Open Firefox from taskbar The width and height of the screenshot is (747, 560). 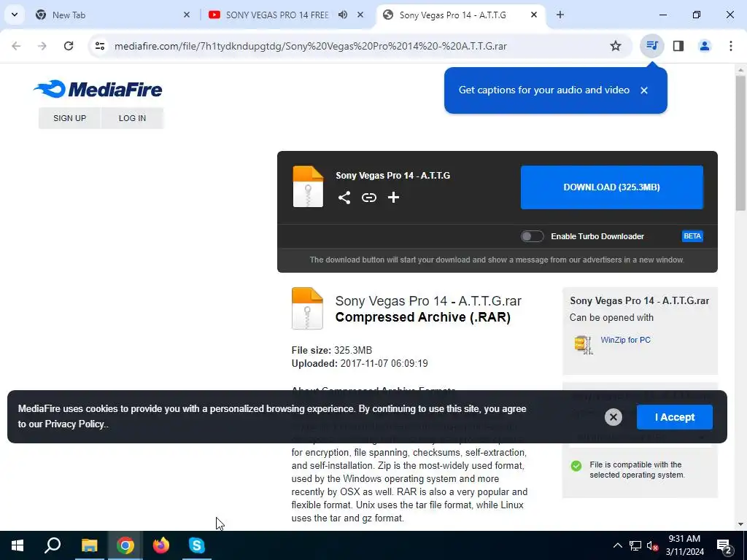(160, 545)
